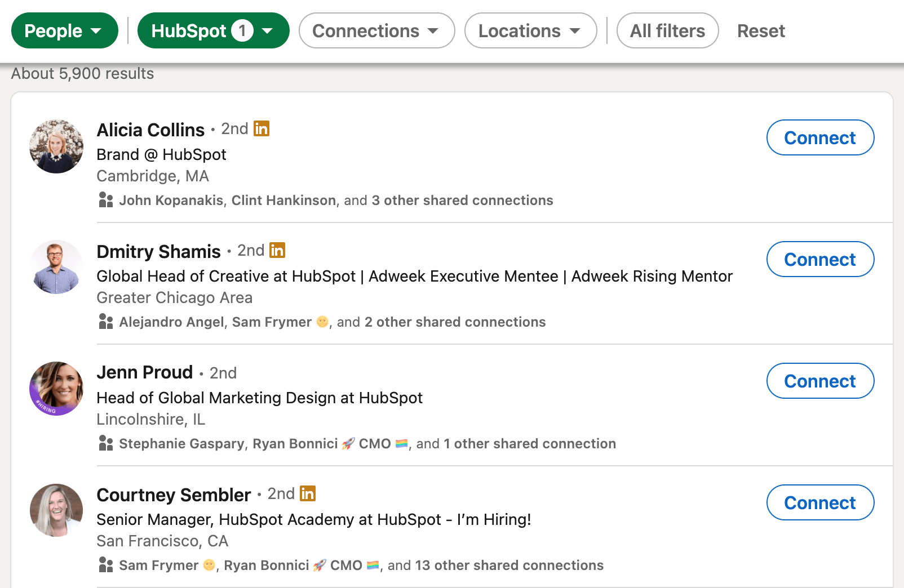This screenshot has height=588, width=904.
Task: Send connection request to Jenn Proud
Action: 820,381
